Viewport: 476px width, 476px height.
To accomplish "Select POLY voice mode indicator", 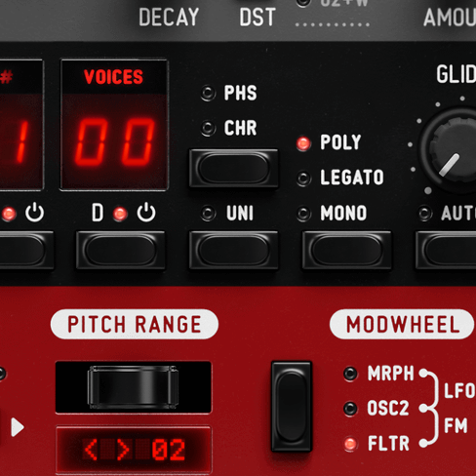I will pyautogui.click(x=303, y=143).
